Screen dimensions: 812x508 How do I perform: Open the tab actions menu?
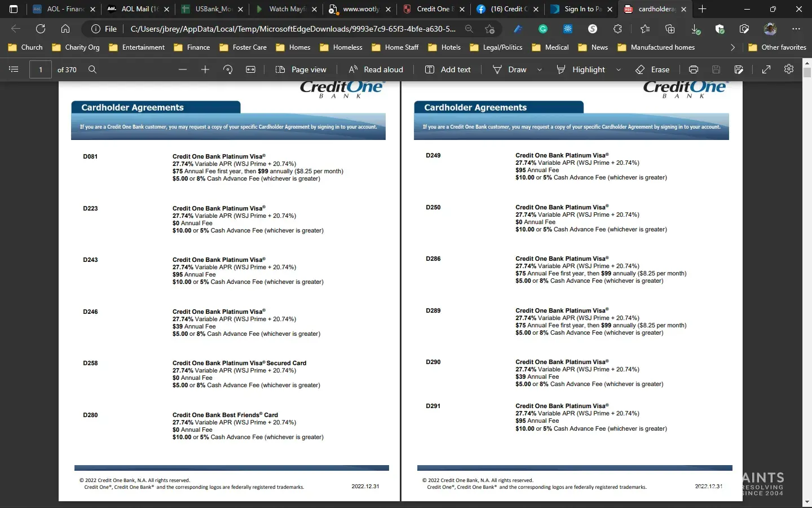coord(14,9)
